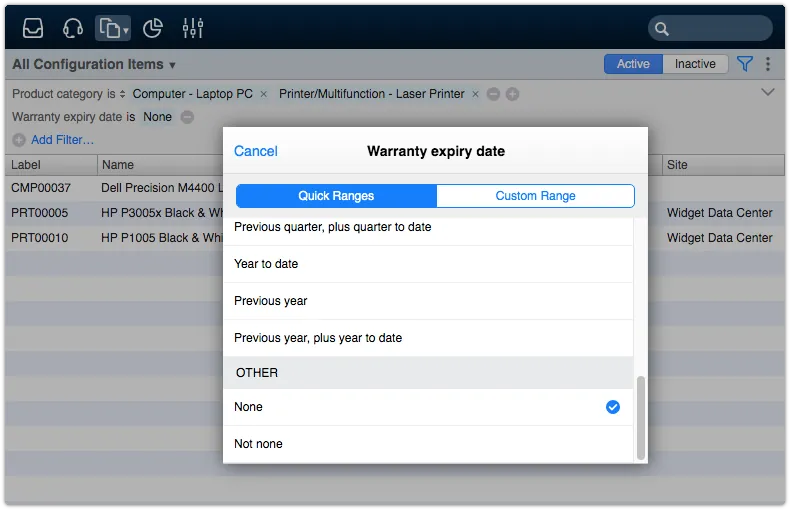Click the None value of warranty filter
This screenshot has height=510, width=790.
coord(157,117)
